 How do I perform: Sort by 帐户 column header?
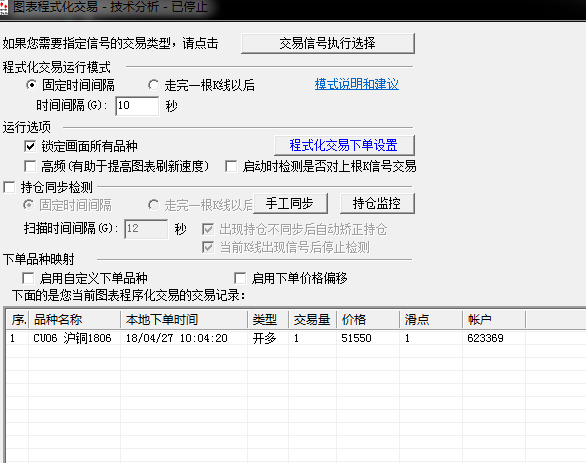click(x=494, y=320)
